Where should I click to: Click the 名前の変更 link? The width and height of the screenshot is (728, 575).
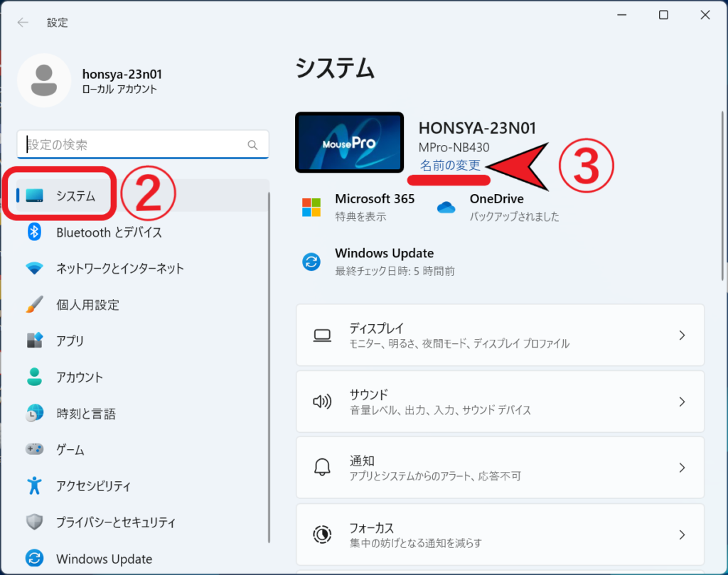click(x=450, y=165)
